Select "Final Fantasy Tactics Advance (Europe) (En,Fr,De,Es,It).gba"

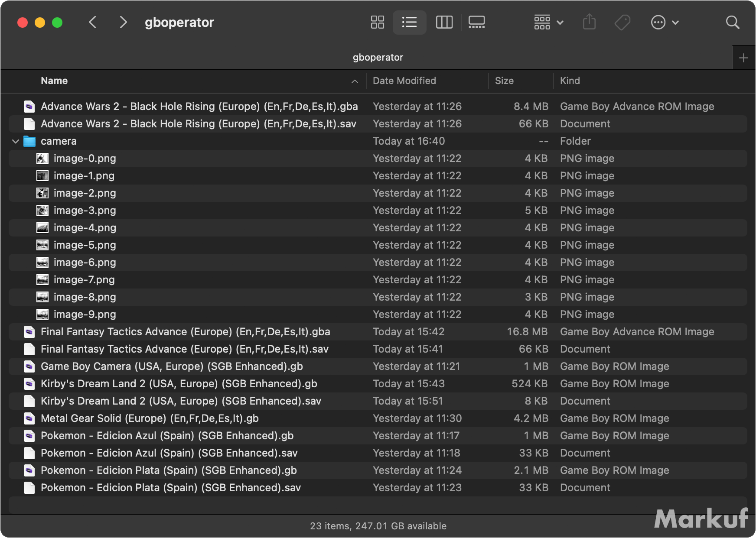click(x=186, y=332)
